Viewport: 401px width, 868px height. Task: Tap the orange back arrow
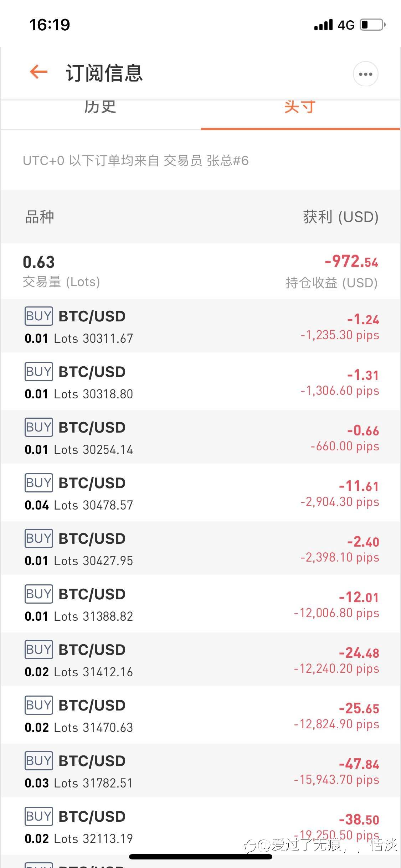[39, 72]
